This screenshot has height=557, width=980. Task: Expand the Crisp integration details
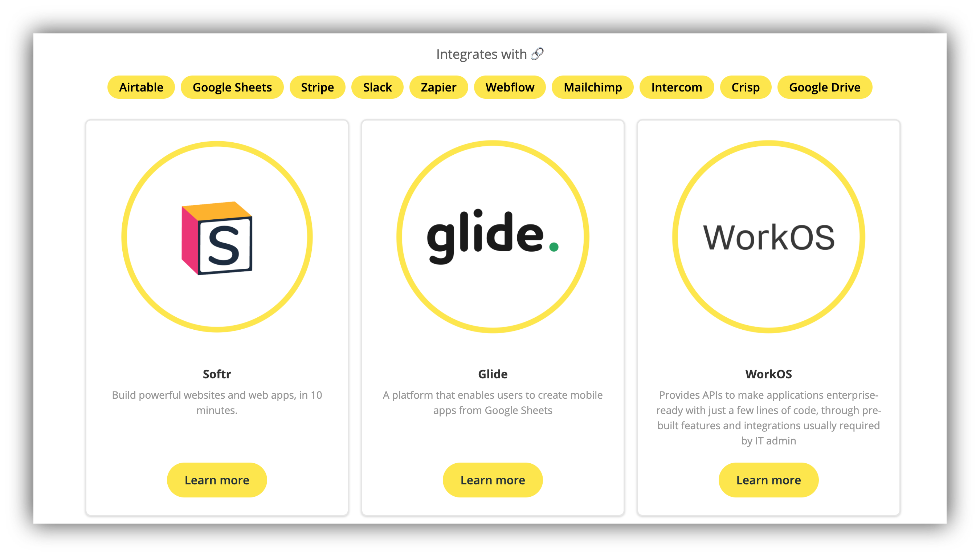point(744,87)
